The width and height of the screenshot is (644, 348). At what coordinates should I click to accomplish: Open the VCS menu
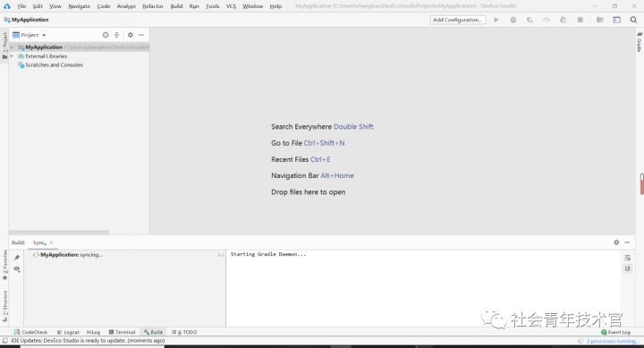click(231, 6)
